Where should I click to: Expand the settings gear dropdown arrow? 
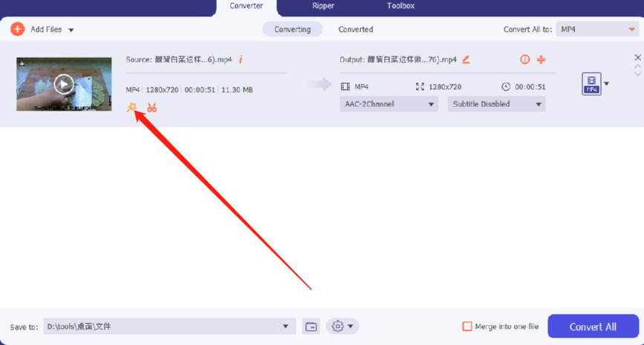pyautogui.click(x=351, y=326)
